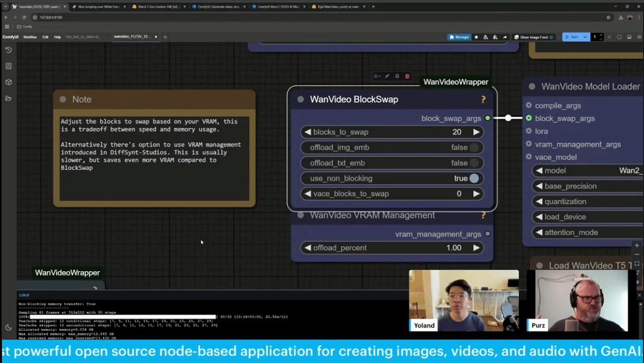This screenshot has height=363, width=644.
Task: Toggle offload_txt_emb switch
Action: pyautogui.click(x=474, y=163)
